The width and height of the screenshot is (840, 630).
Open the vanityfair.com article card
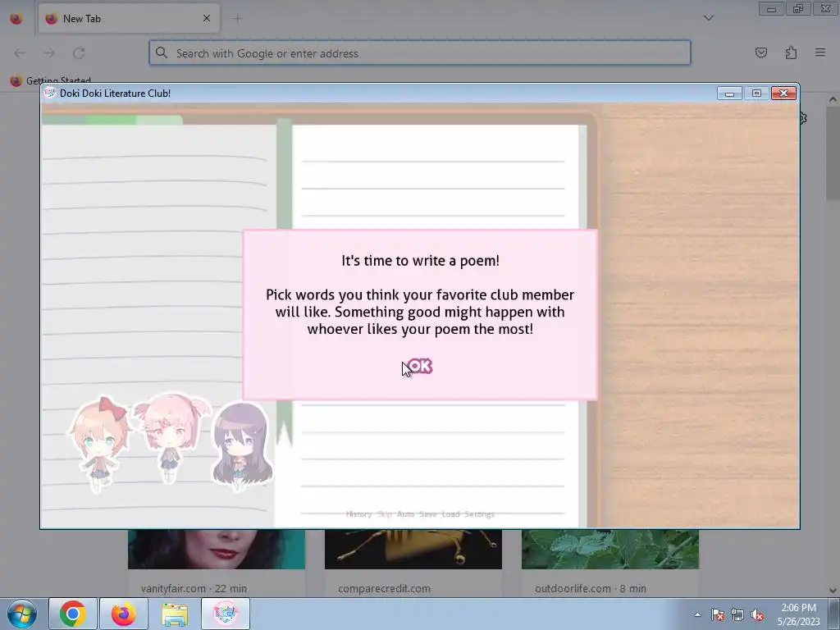[217, 563]
